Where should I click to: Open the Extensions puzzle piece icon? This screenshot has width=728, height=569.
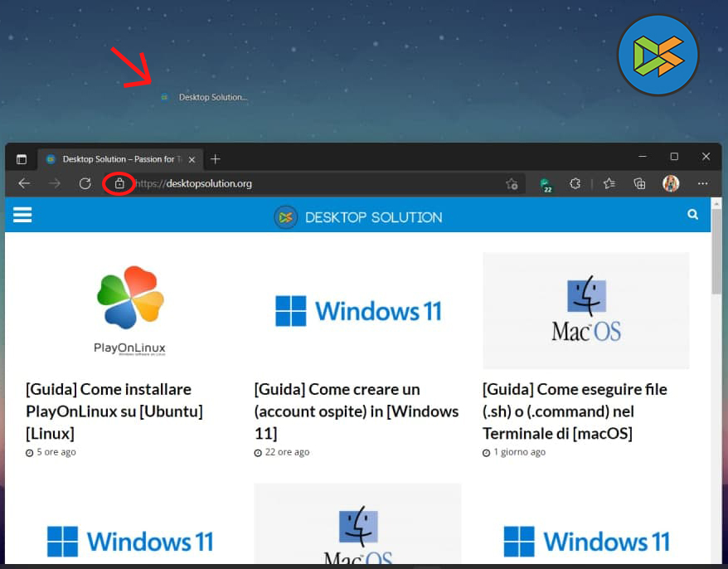(x=575, y=183)
